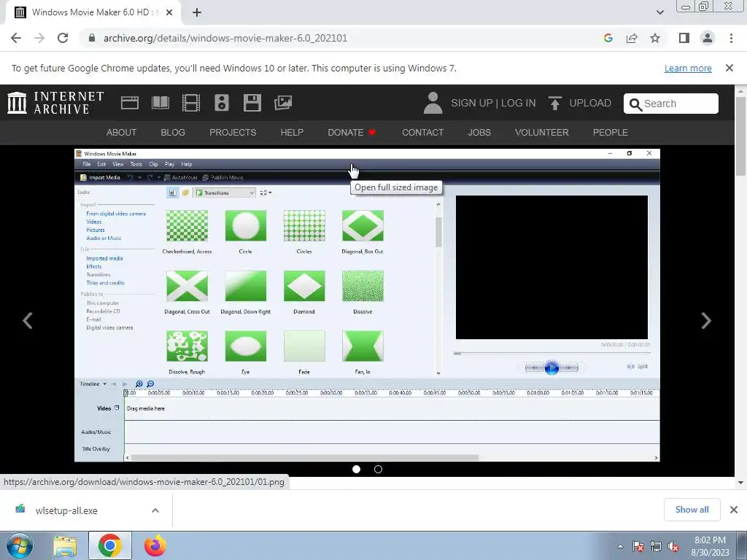The height and width of the screenshot is (560, 747).
Task: Open the Texts open-book icon
Action: coord(160,103)
